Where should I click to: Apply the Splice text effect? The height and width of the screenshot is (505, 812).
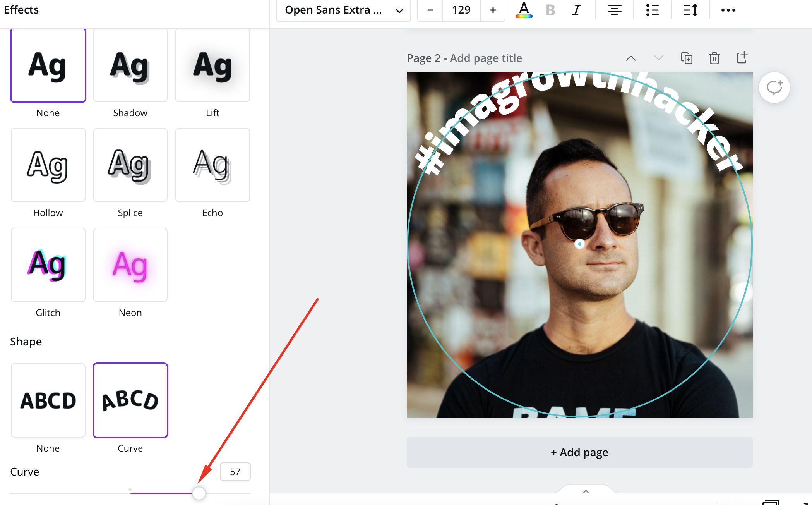(130, 165)
